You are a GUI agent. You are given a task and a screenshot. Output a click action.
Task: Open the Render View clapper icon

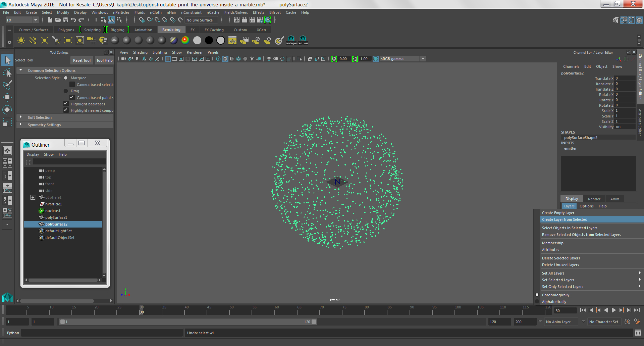click(x=237, y=20)
